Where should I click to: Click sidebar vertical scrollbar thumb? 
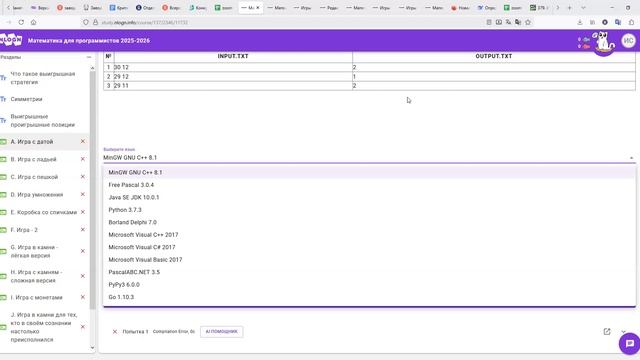click(92, 190)
